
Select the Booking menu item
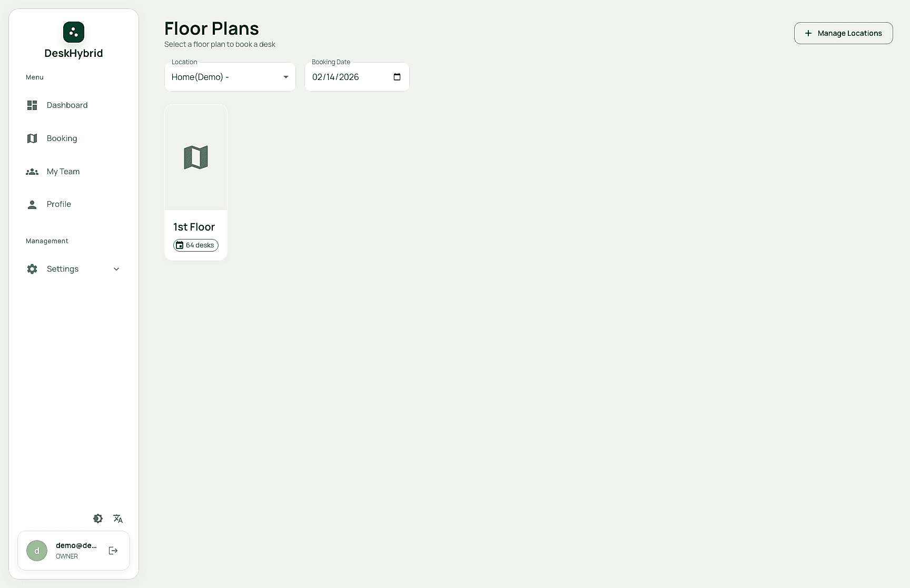pos(62,138)
